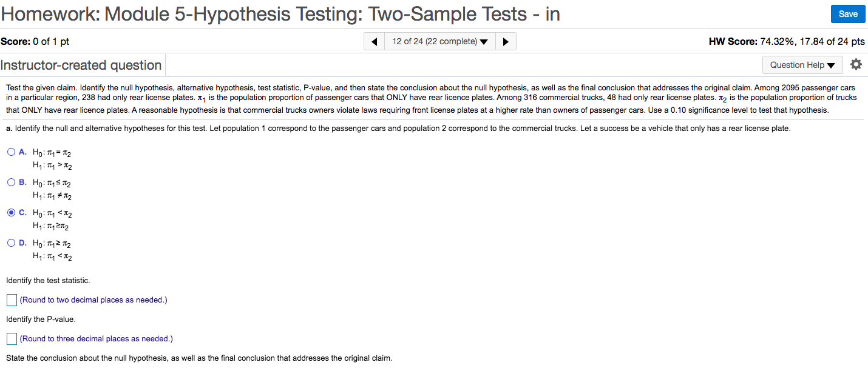Screen dimensions: 868x368
Task: Open the settings gear icon
Action: (x=856, y=65)
